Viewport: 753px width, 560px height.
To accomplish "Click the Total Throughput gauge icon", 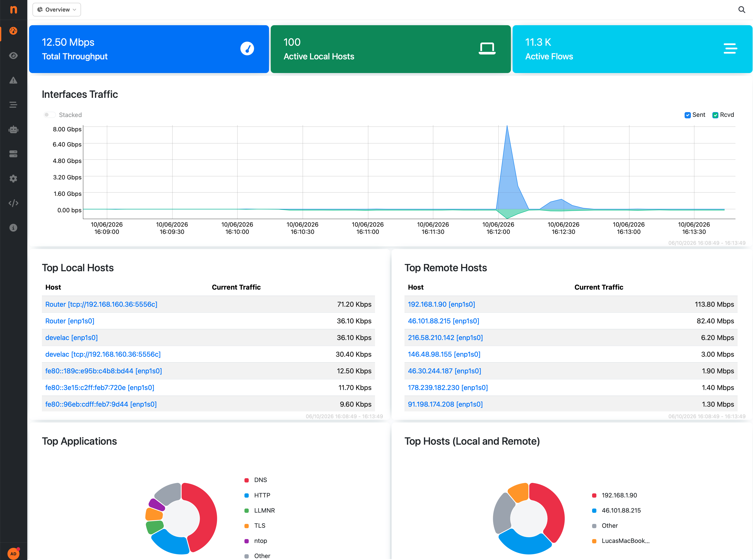I will tap(247, 48).
